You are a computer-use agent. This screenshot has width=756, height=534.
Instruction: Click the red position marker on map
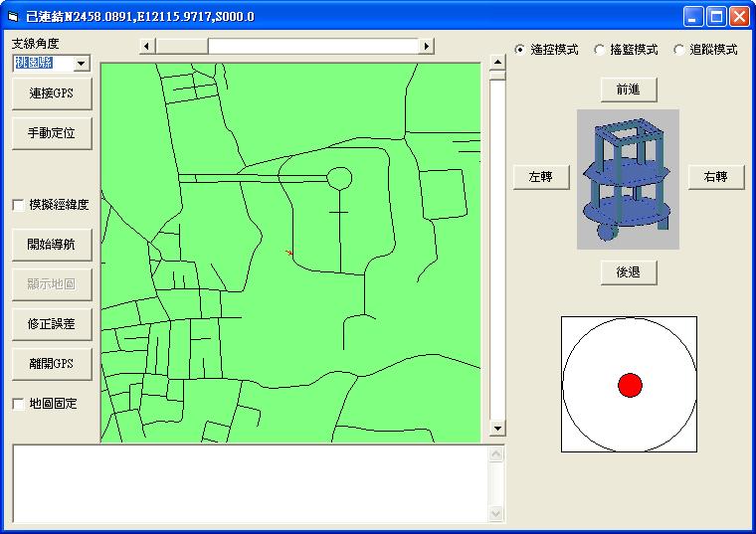(x=288, y=253)
